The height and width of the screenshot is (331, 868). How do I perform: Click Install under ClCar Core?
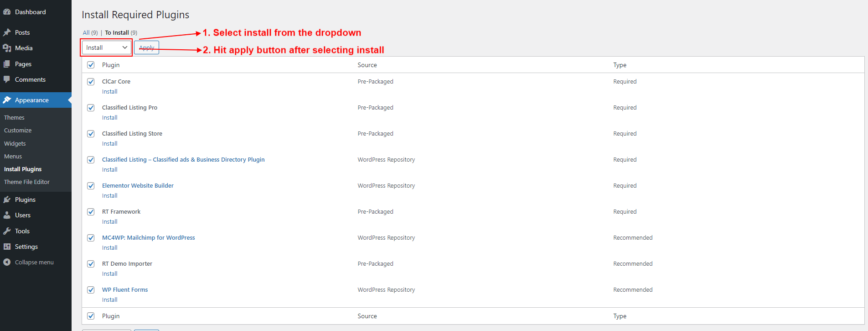tap(110, 91)
